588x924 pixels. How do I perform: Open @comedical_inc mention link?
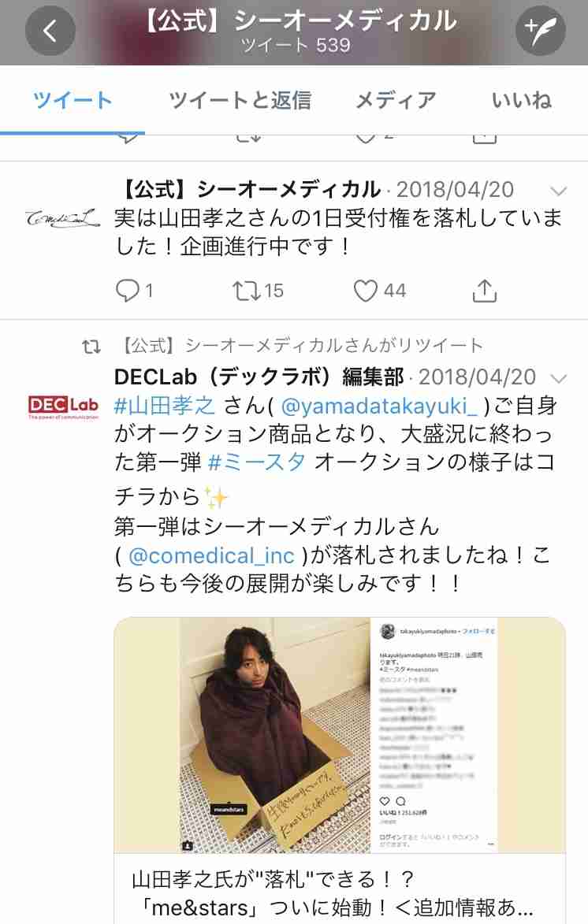(211, 555)
